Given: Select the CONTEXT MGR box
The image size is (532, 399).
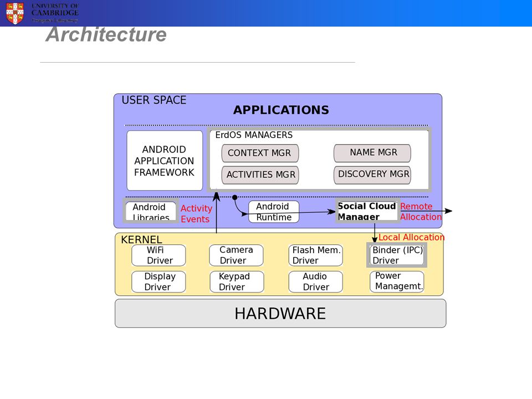Looking at the screenshot, I should tap(260, 153).
